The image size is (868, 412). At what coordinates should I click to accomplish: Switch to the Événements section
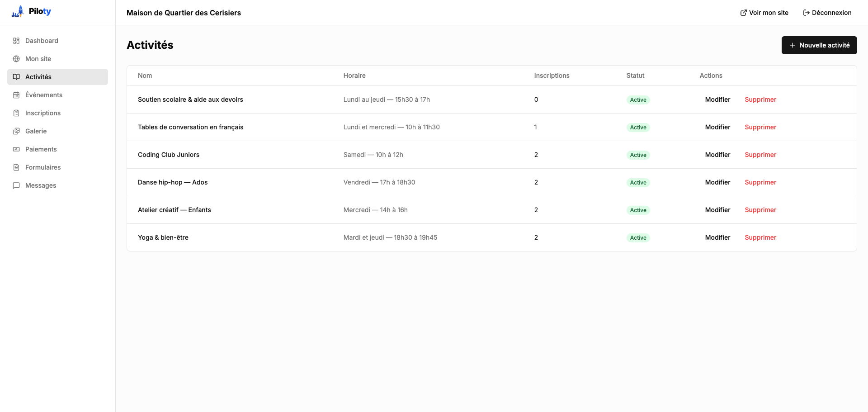(43, 95)
